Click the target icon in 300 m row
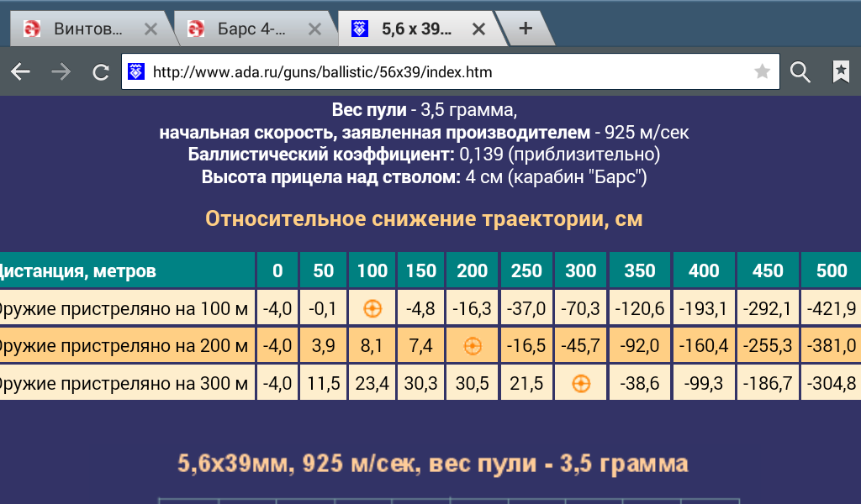861x504 pixels. coord(580,384)
